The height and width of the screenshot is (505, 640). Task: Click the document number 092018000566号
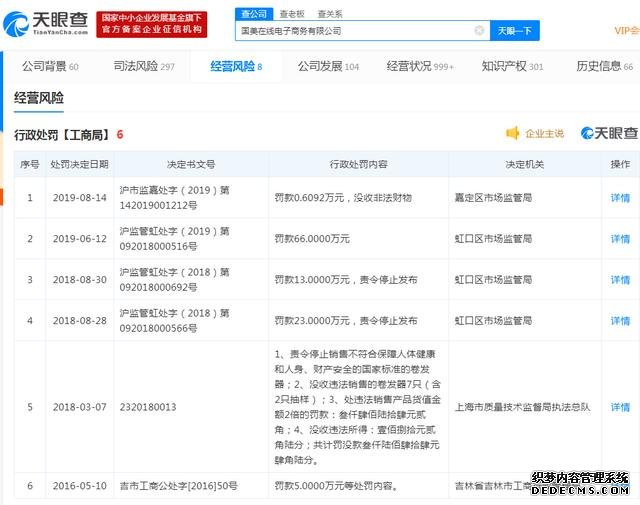pyautogui.click(x=158, y=328)
